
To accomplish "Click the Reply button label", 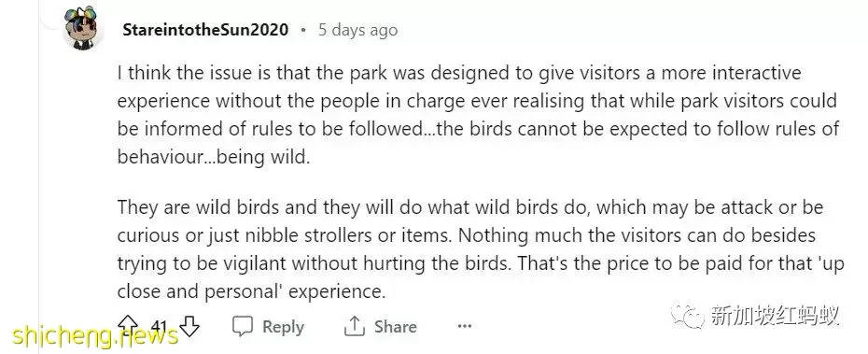I will coord(283,327).
